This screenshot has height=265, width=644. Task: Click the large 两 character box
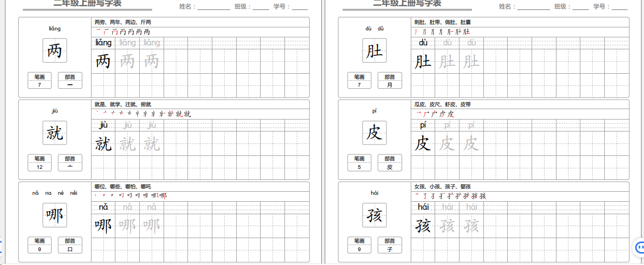[x=55, y=51]
